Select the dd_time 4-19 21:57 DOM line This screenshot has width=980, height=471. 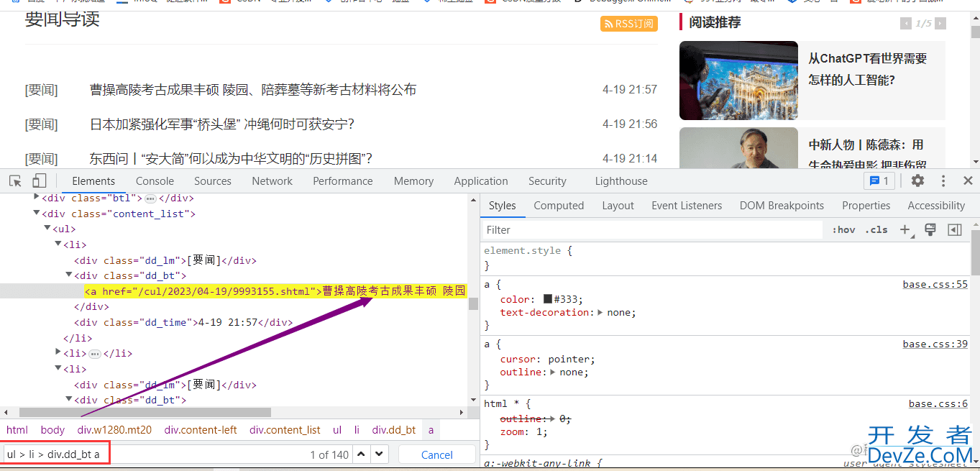click(183, 322)
